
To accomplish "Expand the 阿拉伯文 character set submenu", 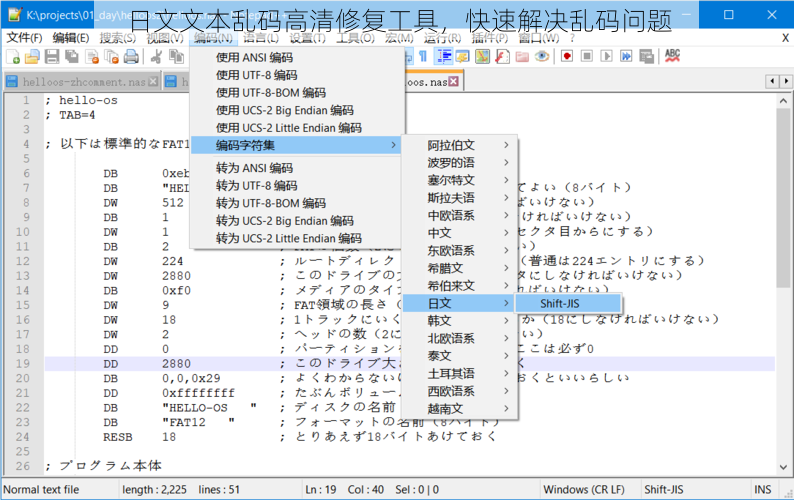I will 460,145.
